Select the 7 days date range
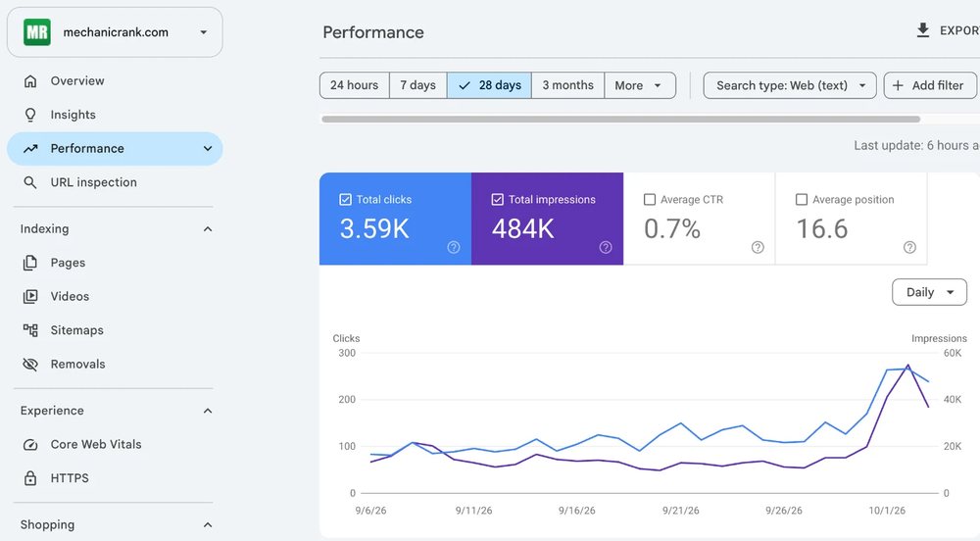The image size is (980, 541). point(418,85)
